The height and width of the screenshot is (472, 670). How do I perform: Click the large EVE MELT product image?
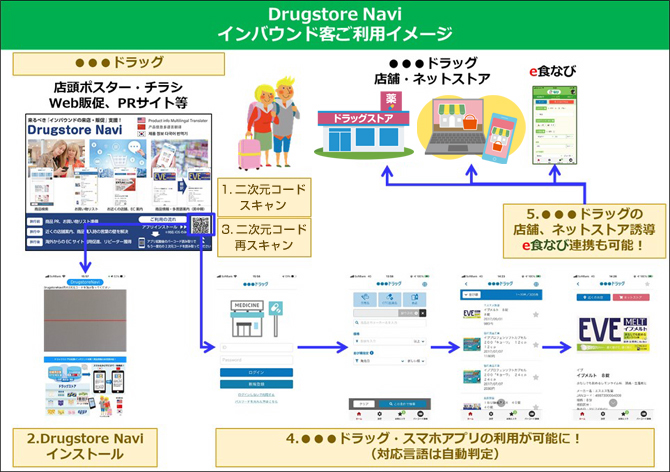[x=613, y=334]
